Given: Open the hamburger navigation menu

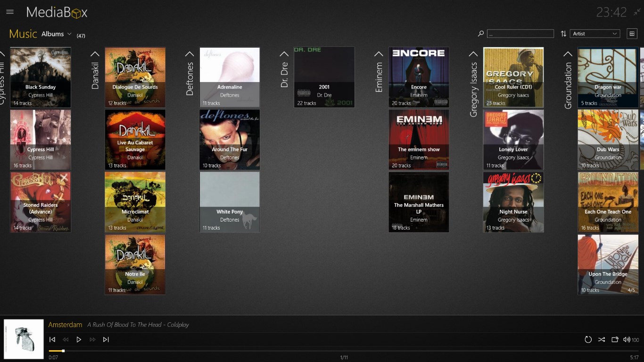Looking at the screenshot, I should [x=10, y=12].
